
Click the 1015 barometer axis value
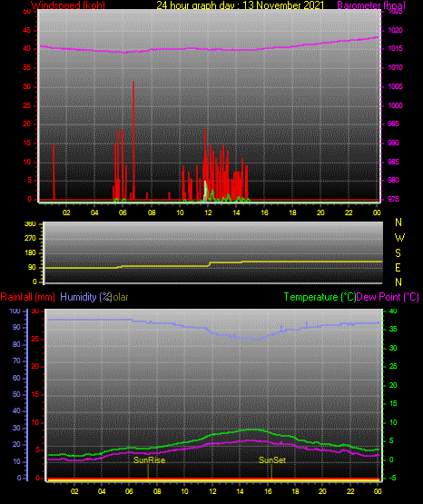(396, 48)
